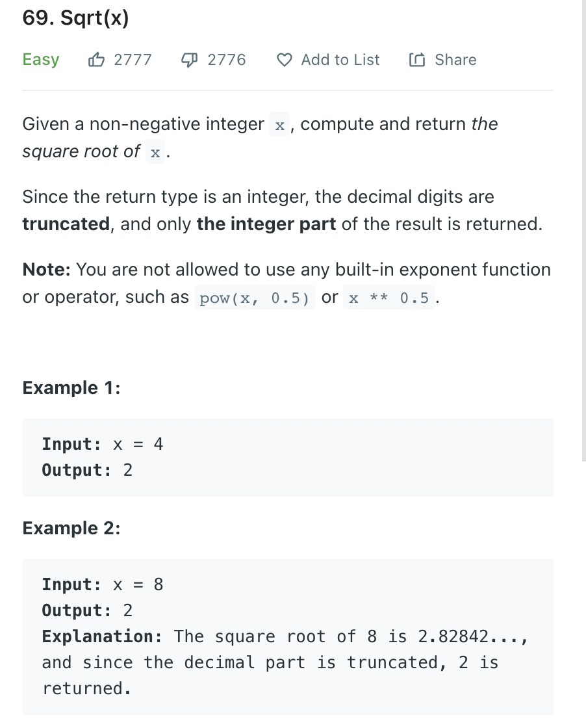
Task: Click the vertical scrollbar on right edge
Action: (x=583, y=232)
